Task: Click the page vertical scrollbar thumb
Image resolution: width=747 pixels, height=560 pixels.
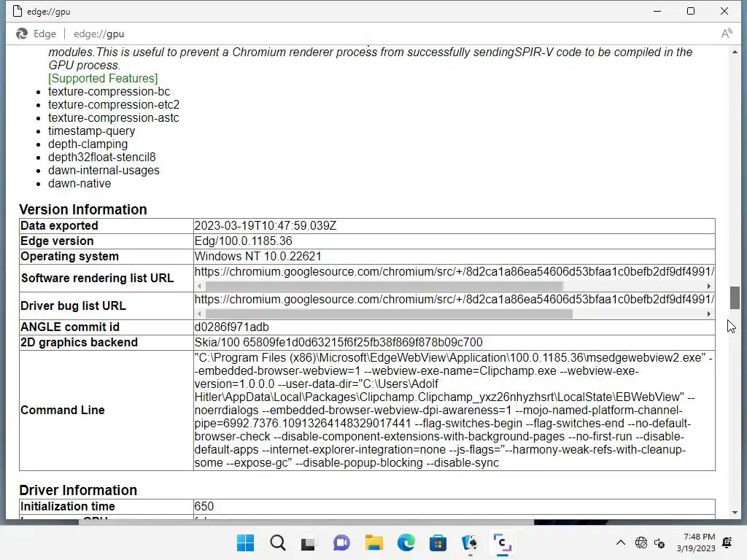Action: [x=735, y=297]
